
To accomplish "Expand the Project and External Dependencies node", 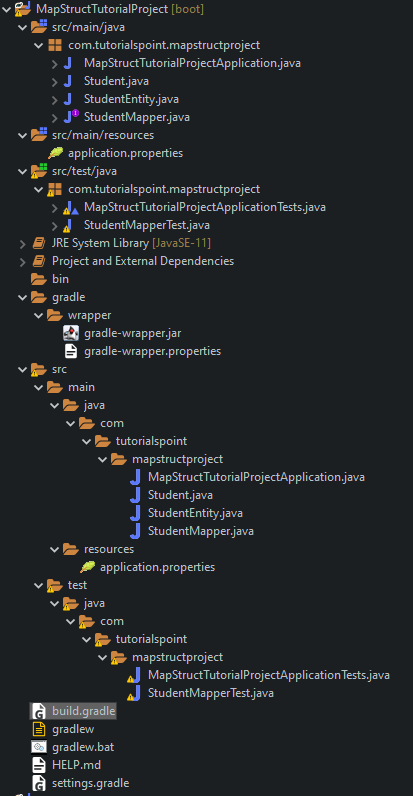I will (x=22, y=261).
